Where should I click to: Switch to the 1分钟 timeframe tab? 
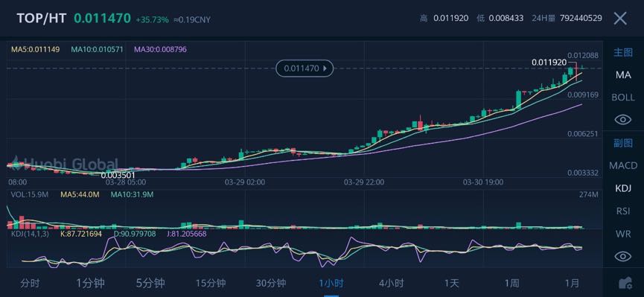pos(90,283)
